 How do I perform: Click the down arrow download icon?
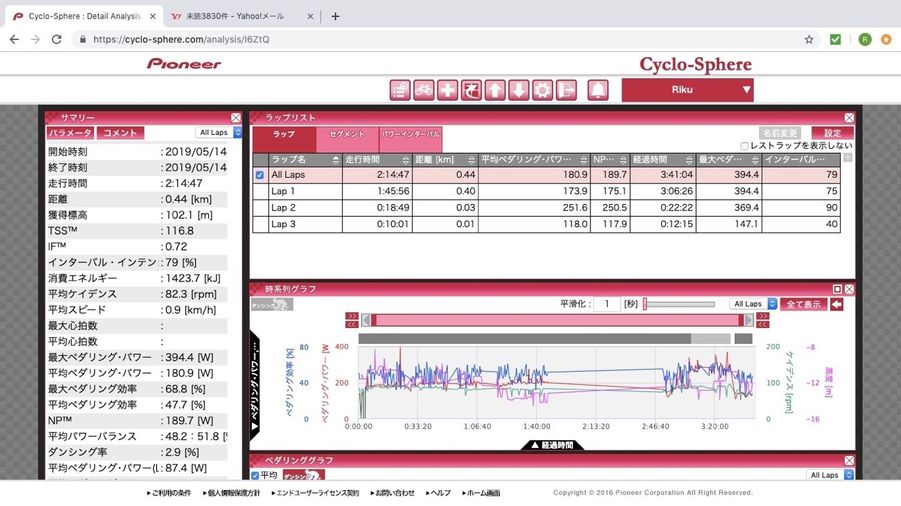(x=518, y=90)
